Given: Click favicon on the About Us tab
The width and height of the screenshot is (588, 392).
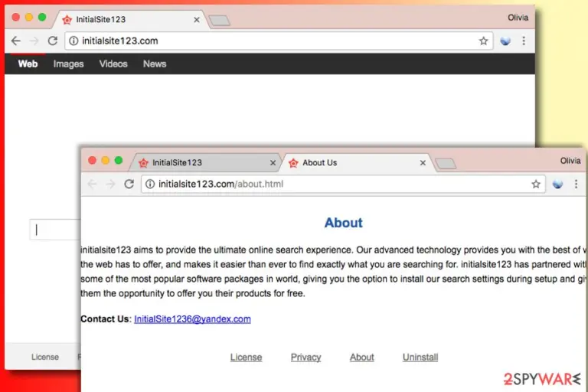Looking at the screenshot, I should pyautogui.click(x=293, y=163).
